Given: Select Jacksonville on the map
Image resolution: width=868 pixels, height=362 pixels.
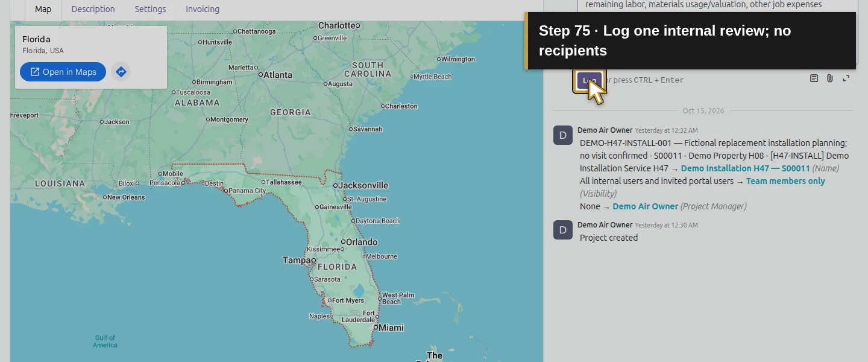Looking at the screenshot, I should [363, 185].
